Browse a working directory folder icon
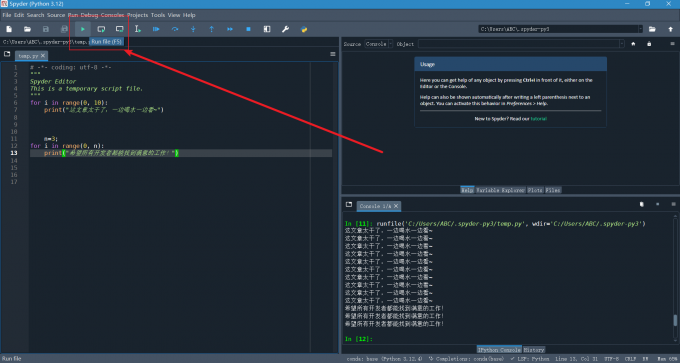This screenshot has width=680, height=363. pyautogui.click(x=652, y=29)
